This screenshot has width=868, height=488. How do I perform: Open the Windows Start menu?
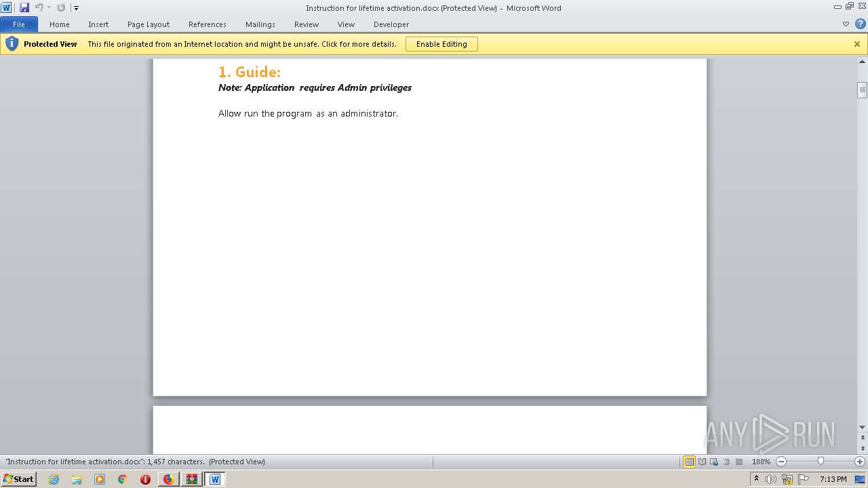pos(18,479)
